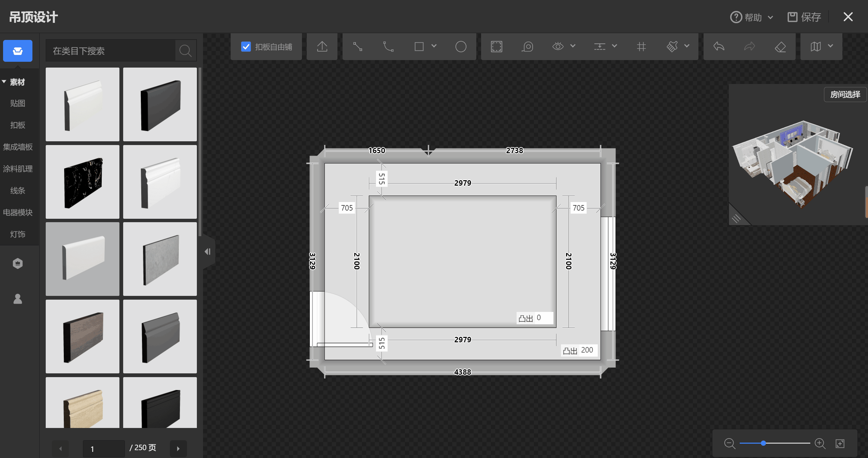Open the rectangle tool dropdown arrow
This screenshot has width=868, height=458.
tap(434, 46)
